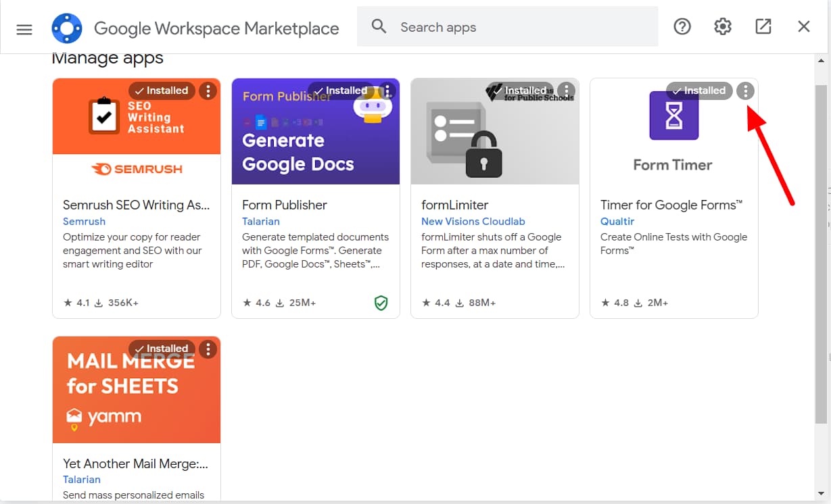This screenshot has width=831, height=504.
Task: Click the scrollbar down arrow
Action: pyautogui.click(x=821, y=493)
